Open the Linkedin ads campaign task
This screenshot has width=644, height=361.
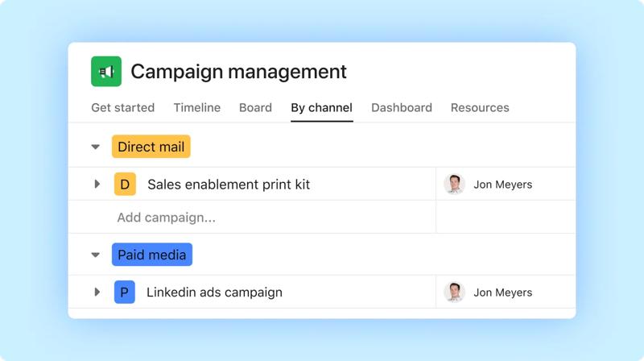(214, 293)
